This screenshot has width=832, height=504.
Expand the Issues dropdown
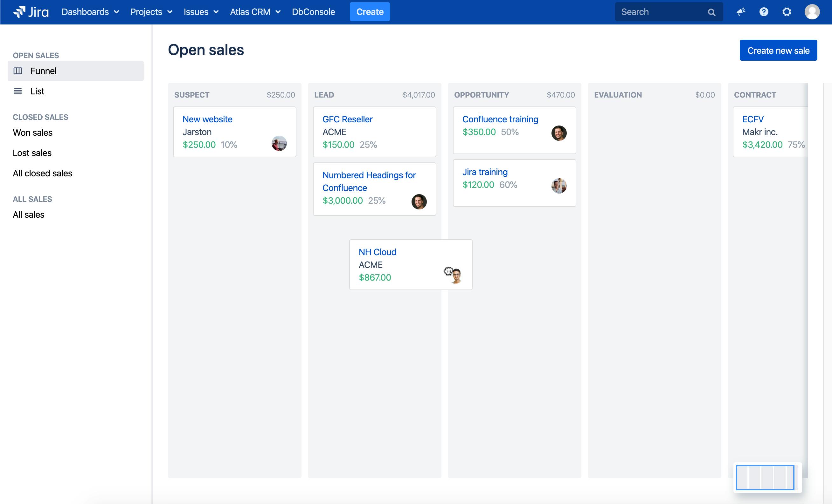coord(201,12)
